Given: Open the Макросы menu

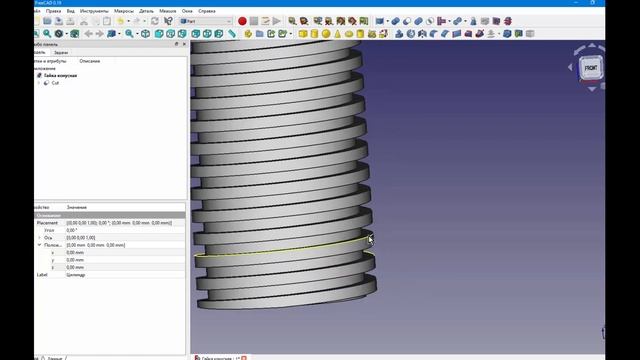Looking at the screenshot, I should [124, 11].
